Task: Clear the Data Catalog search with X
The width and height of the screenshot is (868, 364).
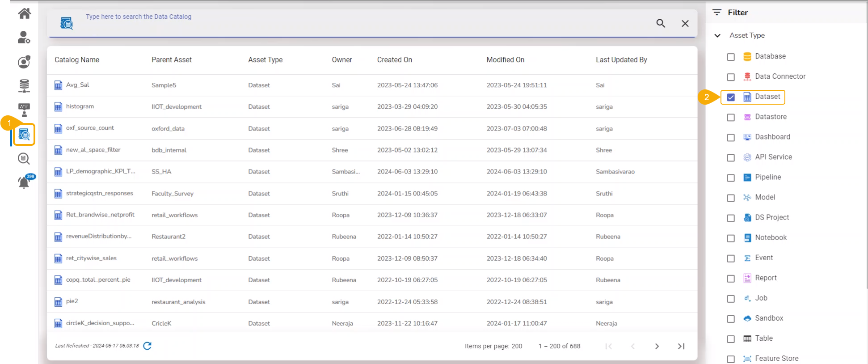Action: tap(685, 23)
